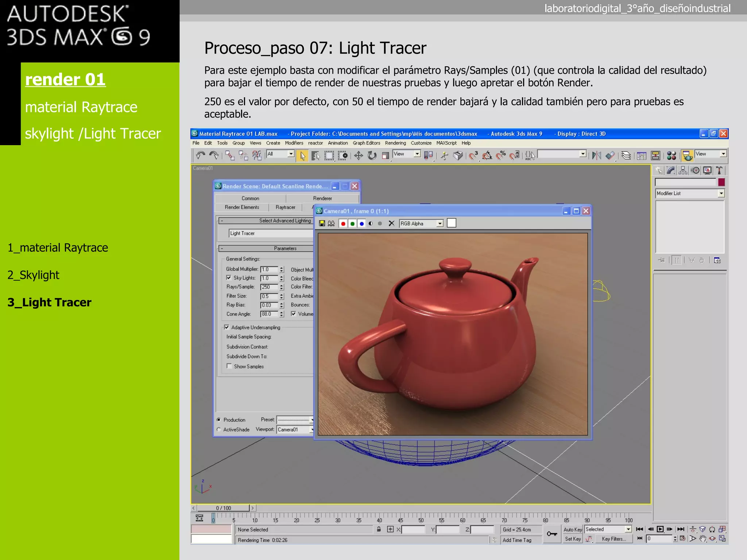Image resolution: width=747 pixels, height=560 pixels.
Task: Click the large Set Keys key icon
Action: pos(552,534)
